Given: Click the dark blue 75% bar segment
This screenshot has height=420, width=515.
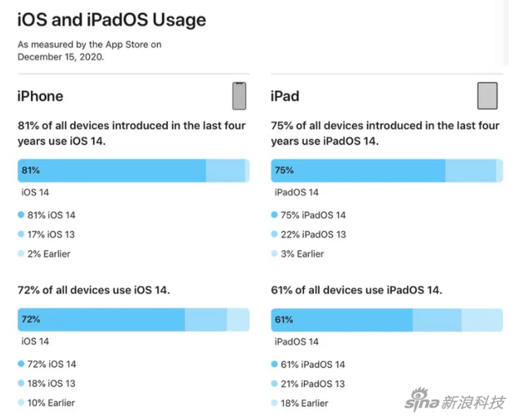Looking at the screenshot, I should coord(358,171).
